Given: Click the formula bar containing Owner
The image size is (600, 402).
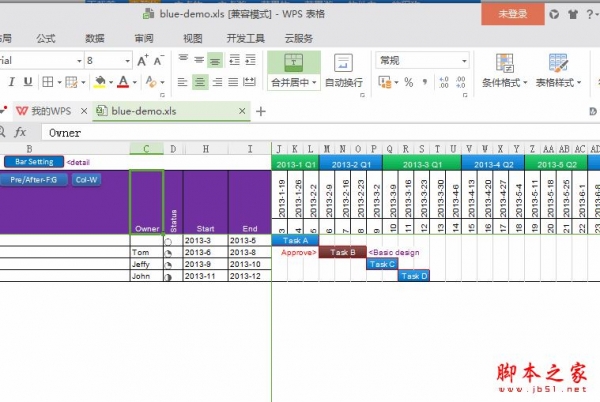Looking at the screenshot, I should (x=300, y=132).
